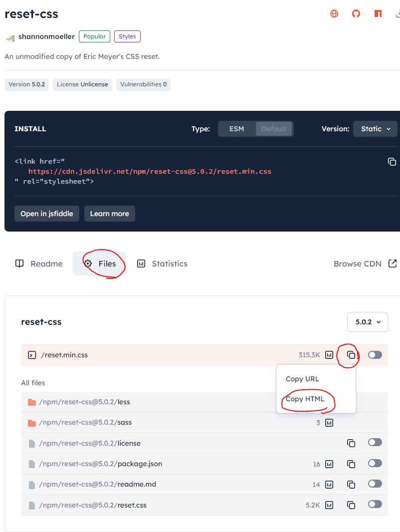Click the file icon of reset.css

[32, 506]
